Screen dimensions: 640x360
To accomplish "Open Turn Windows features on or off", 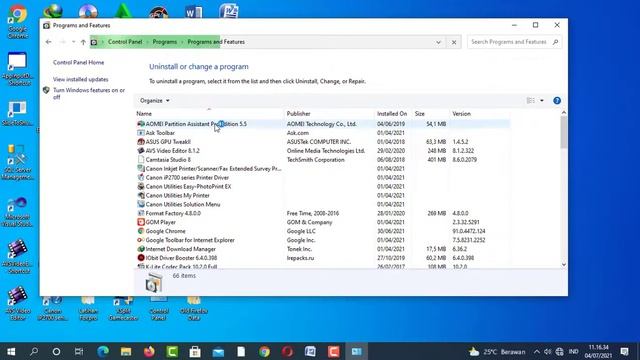I will point(89,93).
